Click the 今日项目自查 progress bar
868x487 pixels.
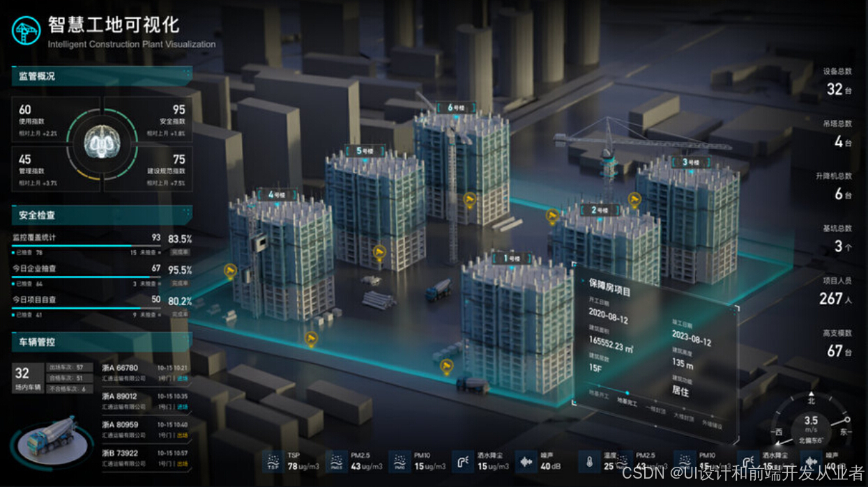tap(86, 308)
